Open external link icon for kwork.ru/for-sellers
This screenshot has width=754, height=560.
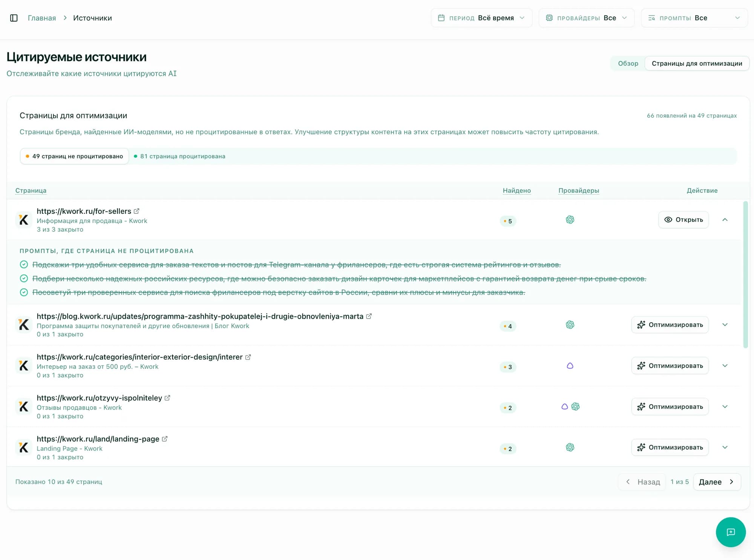pyautogui.click(x=136, y=211)
